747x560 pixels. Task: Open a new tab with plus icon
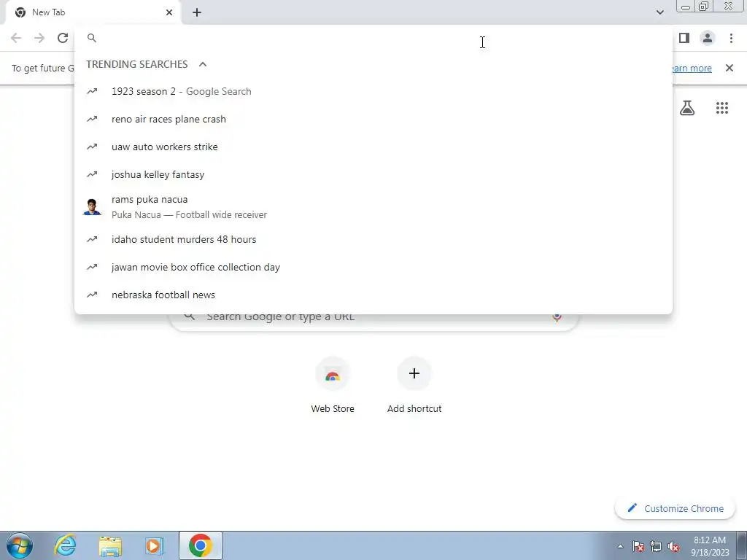click(197, 12)
